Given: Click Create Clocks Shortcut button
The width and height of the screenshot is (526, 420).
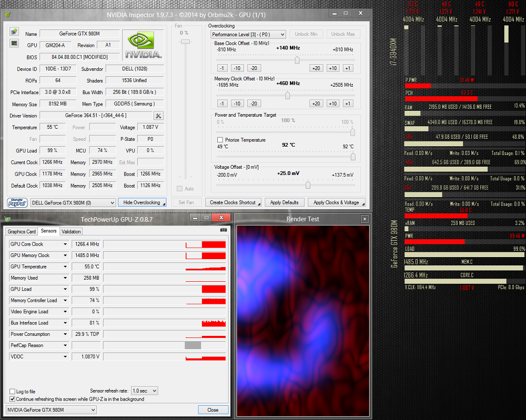Looking at the screenshot, I should coord(234,202).
